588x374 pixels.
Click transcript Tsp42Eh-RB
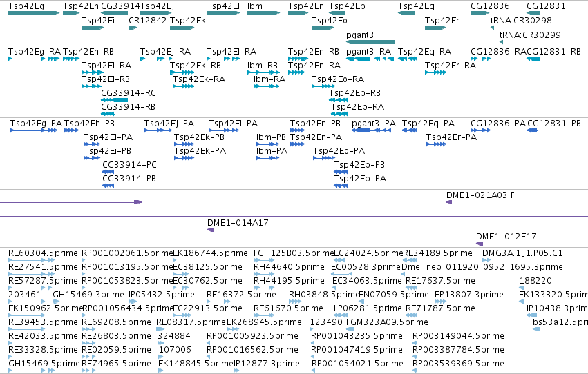tap(88, 52)
